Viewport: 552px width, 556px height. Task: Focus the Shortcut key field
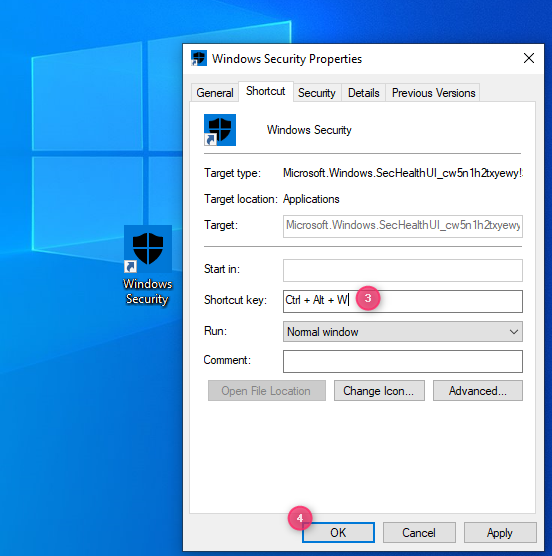click(403, 301)
